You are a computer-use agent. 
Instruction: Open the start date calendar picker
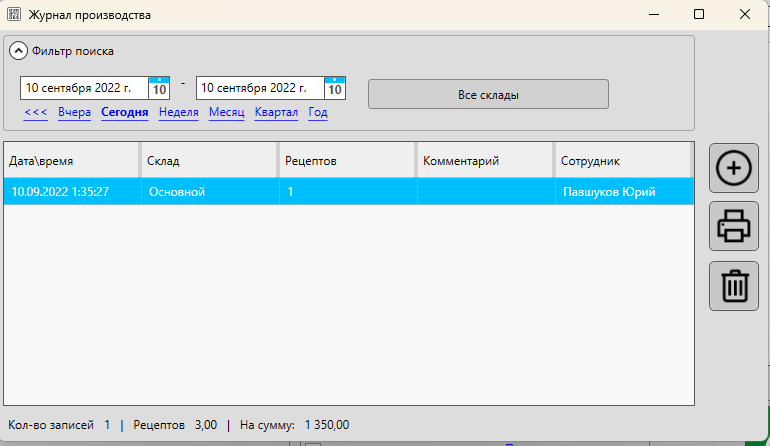coord(159,88)
